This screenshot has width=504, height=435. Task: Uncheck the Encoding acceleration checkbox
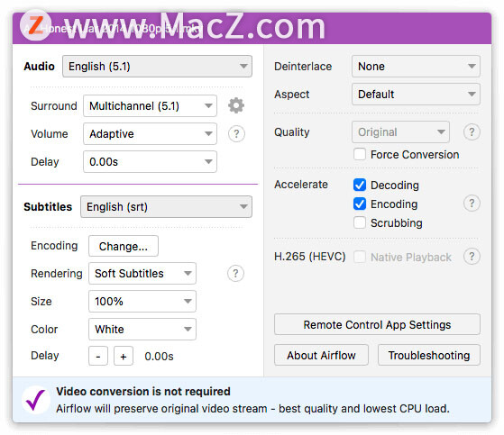360,204
